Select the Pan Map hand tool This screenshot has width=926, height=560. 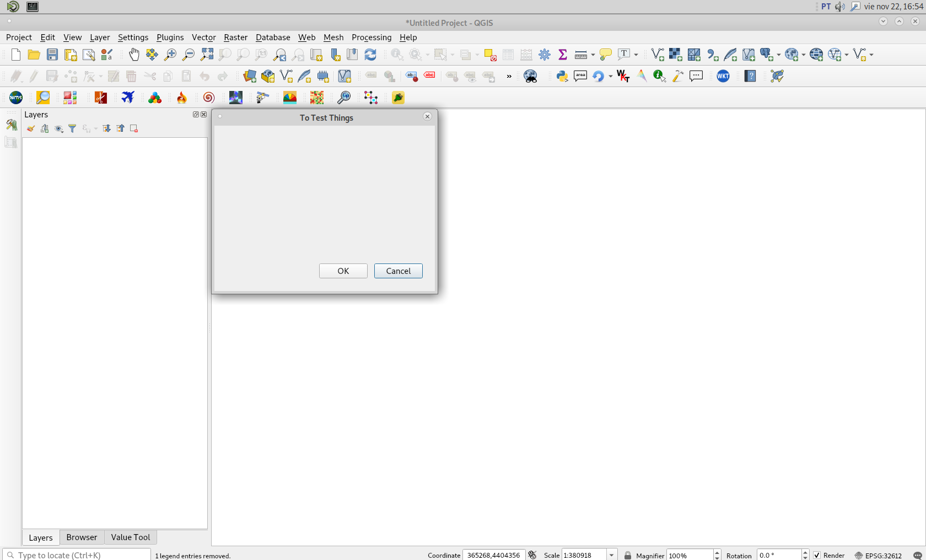pyautogui.click(x=134, y=55)
